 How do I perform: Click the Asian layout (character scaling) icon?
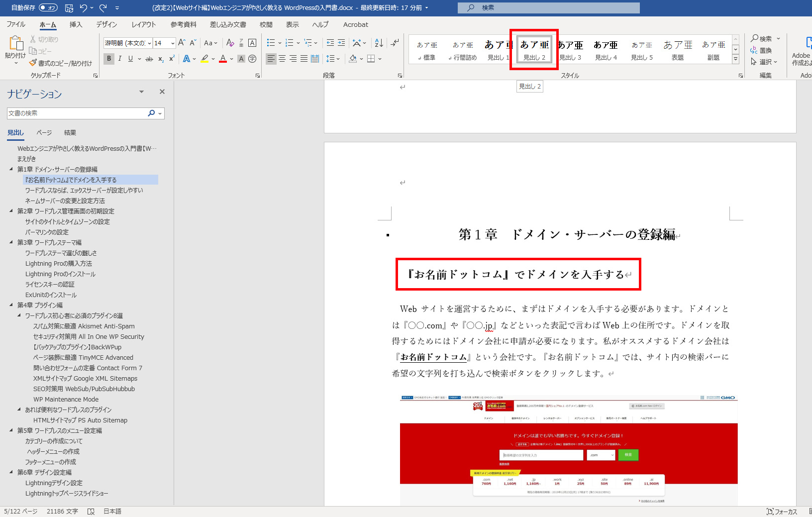tap(357, 43)
